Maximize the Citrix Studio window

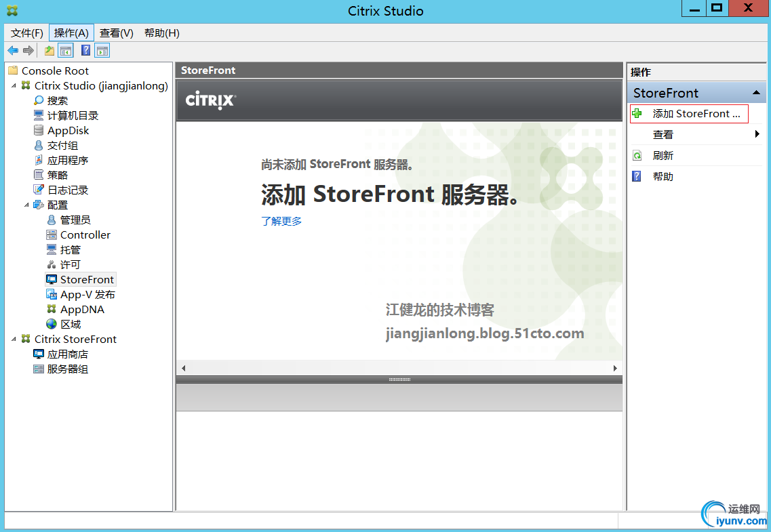point(717,8)
